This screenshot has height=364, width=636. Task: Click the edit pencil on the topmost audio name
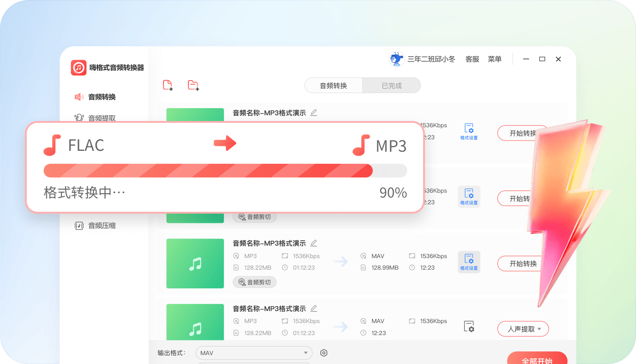314,113
